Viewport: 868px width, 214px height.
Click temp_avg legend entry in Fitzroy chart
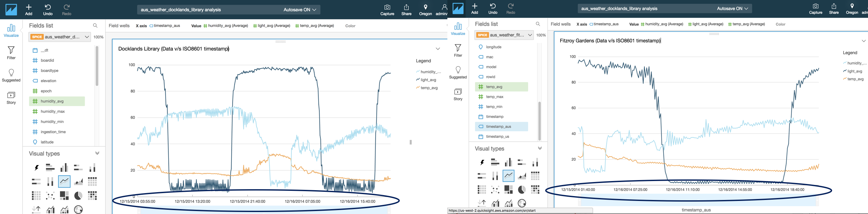854,79
